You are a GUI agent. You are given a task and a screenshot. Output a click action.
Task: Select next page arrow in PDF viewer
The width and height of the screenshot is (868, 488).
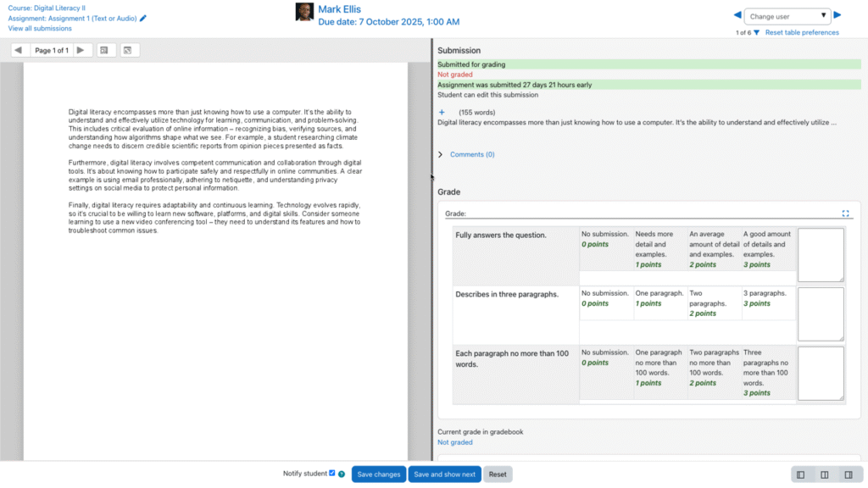pyautogui.click(x=81, y=50)
